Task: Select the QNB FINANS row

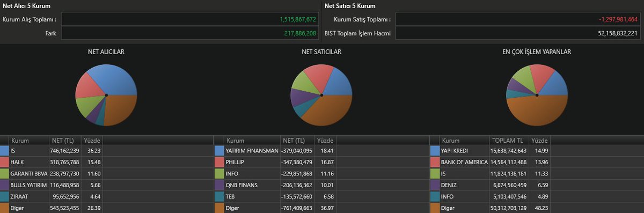Action: 321,185
